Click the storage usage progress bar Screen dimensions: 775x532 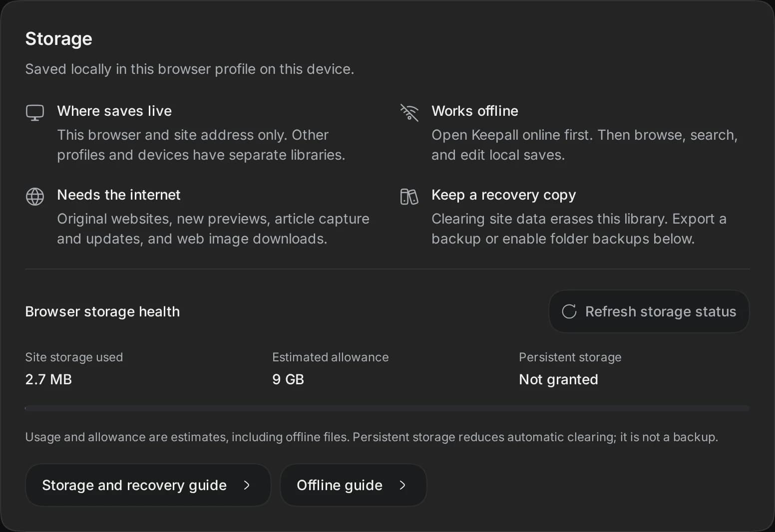[387, 408]
